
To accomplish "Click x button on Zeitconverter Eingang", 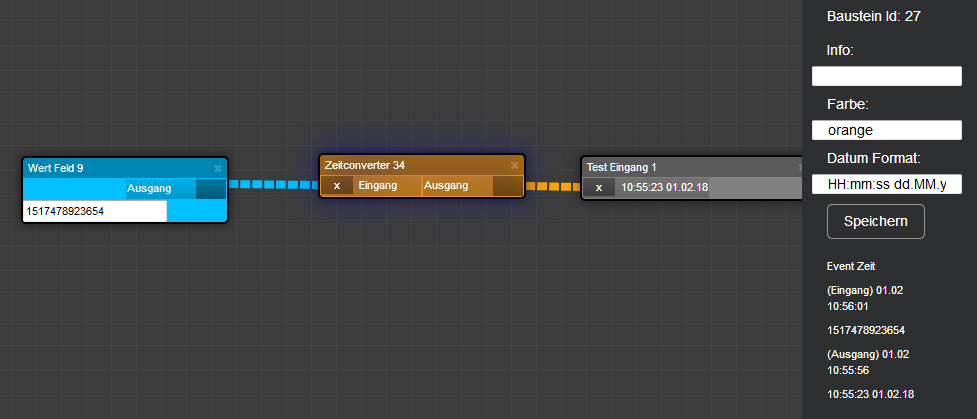I will [337, 186].
